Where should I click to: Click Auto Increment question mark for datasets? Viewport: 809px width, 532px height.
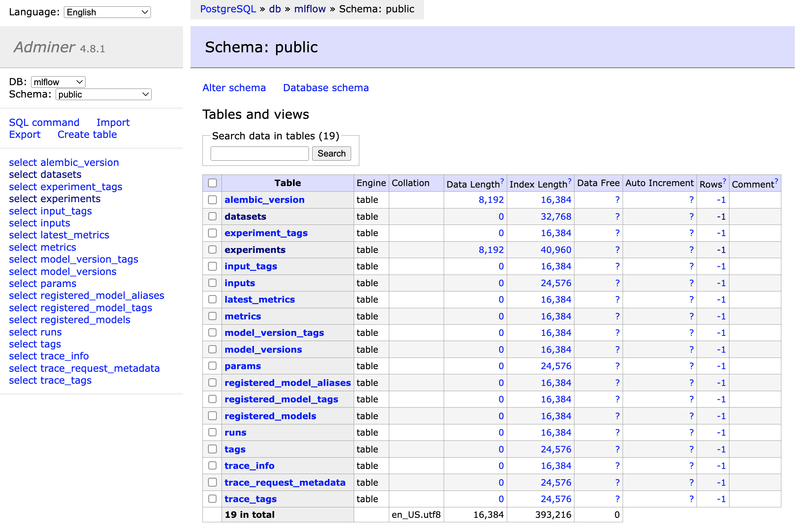(691, 217)
